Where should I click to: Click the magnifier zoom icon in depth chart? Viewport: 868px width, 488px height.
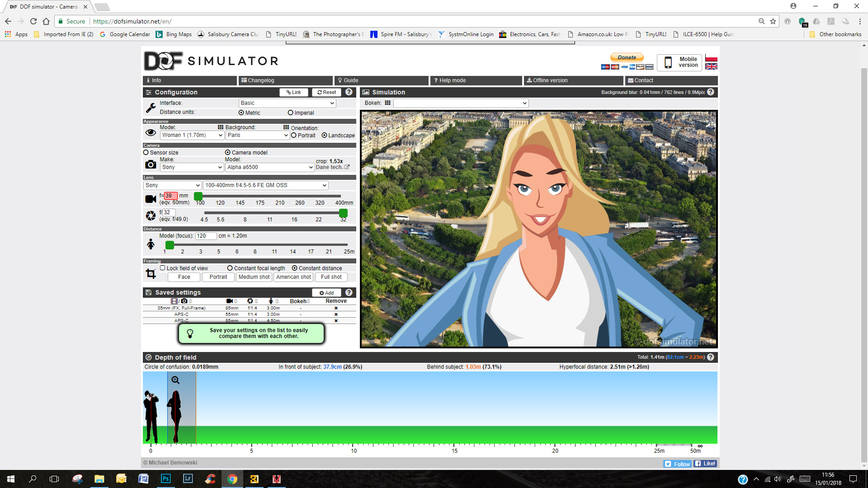[x=175, y=380]
